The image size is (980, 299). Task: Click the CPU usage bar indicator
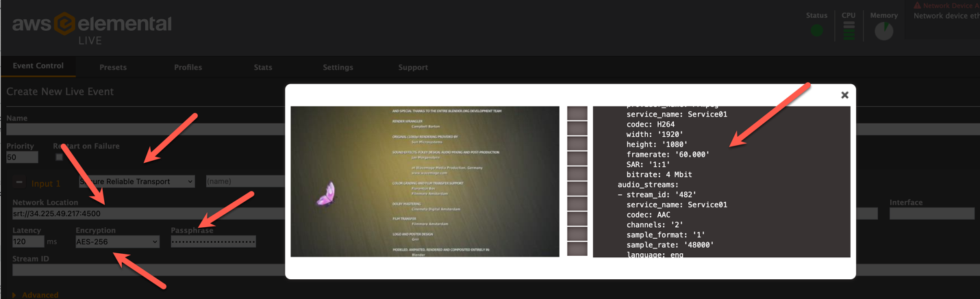(x=849, y=30)
